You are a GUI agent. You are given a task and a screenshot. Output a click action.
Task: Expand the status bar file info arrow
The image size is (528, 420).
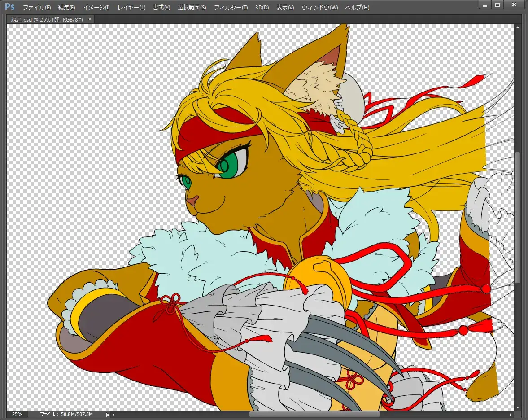coord(107,415)
